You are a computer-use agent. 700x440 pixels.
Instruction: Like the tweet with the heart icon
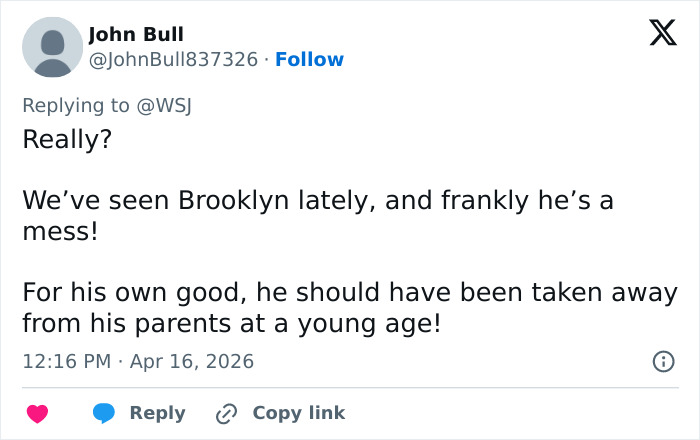37,413
